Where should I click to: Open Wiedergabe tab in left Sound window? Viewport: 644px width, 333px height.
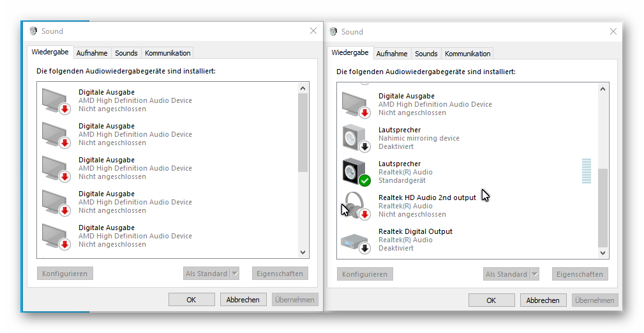pos(50,52)
